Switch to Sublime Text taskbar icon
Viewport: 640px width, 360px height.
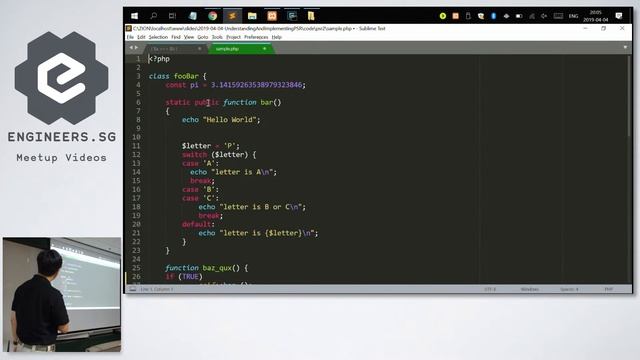coord(232,16)
